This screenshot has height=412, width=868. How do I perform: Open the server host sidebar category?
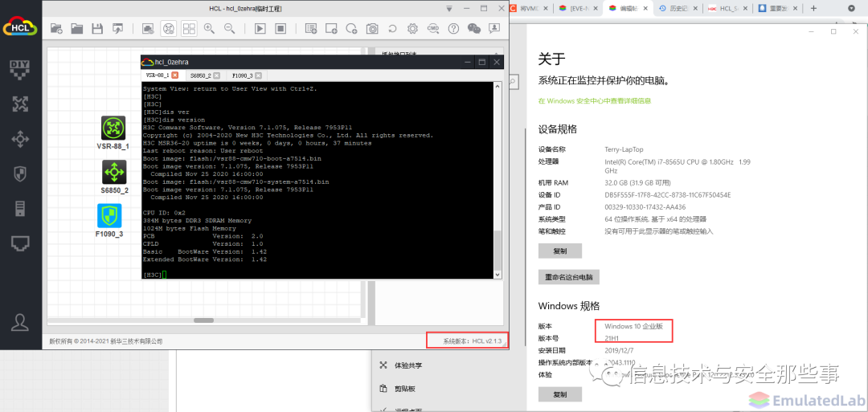20,209
